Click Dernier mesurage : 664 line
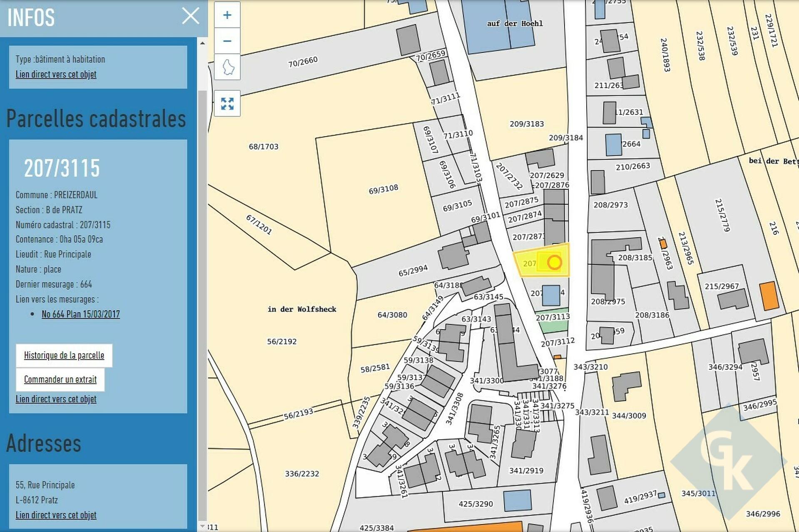Screen dimensions: 799x532 coord(54,284)
